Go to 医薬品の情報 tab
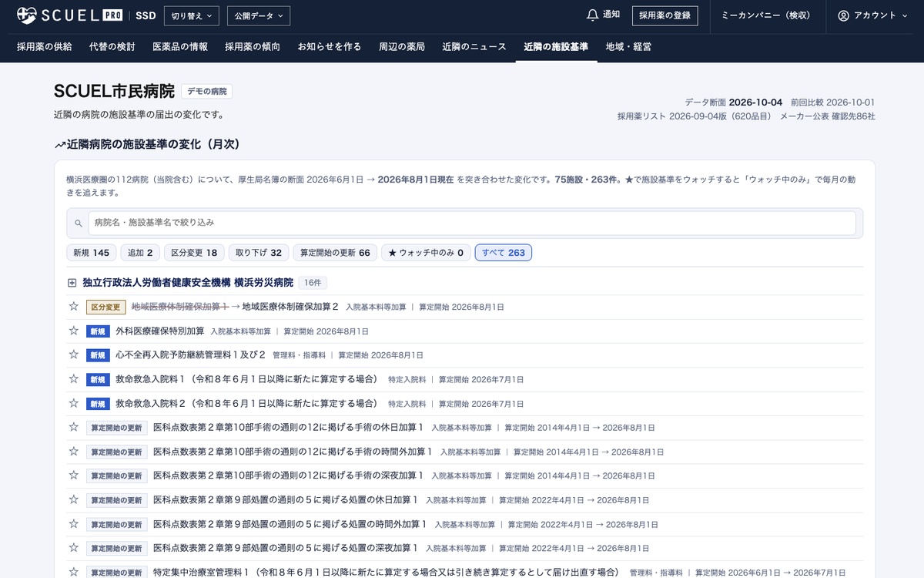Viewport: 924px width, 578px height. pyautogui.click(x=180, y=46)
